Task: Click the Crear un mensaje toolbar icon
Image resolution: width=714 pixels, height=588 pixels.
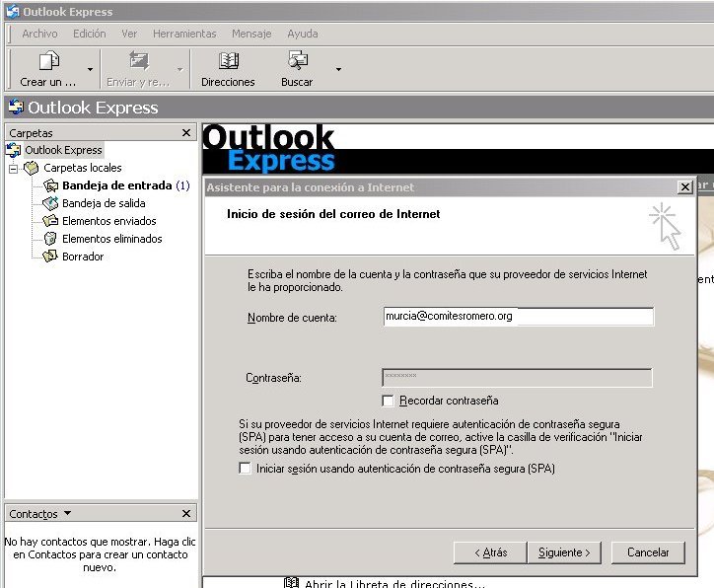Action: pyautogui.click(x=47, y=62)
